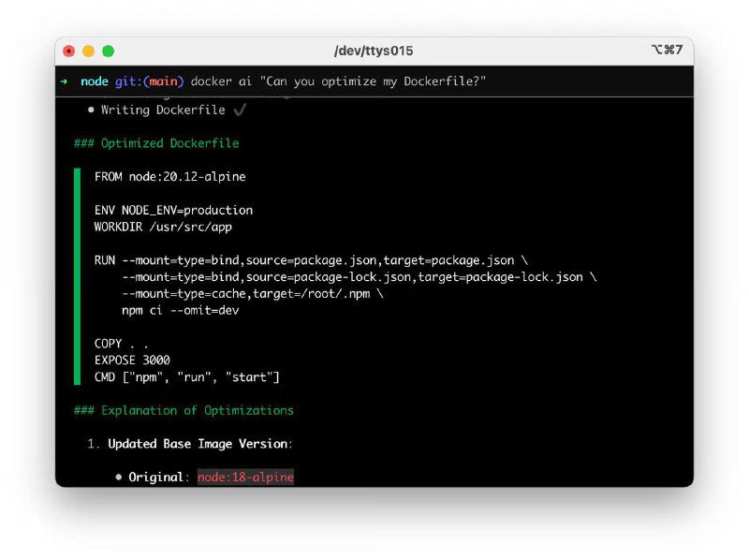Click the EXPOSE 3000 line

pyautogui.click(x=132, y=360)
